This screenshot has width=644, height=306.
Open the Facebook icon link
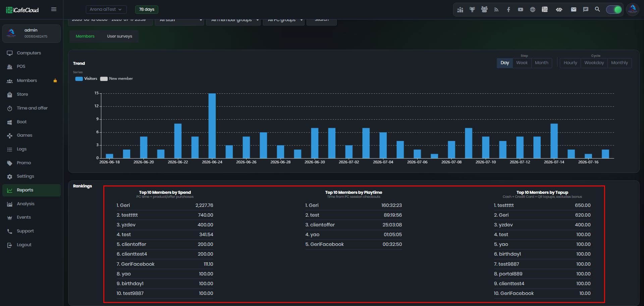click(508, 9)
